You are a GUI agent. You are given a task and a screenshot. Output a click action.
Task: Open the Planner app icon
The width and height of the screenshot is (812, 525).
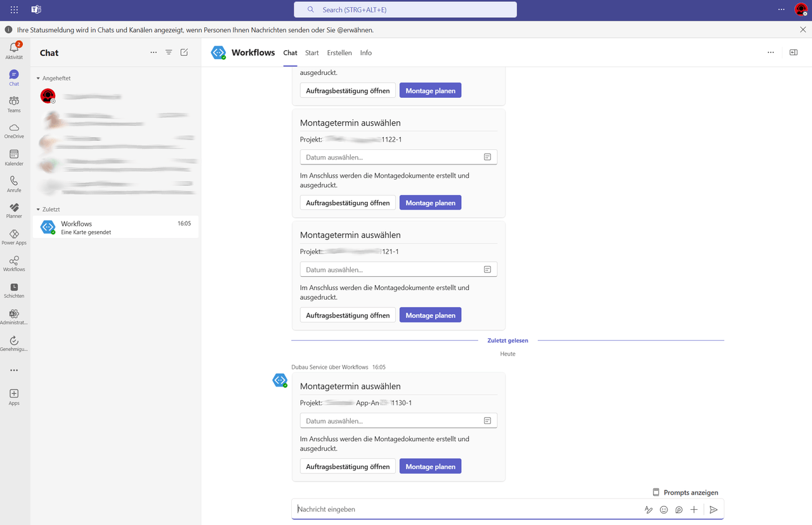[14, 209]
